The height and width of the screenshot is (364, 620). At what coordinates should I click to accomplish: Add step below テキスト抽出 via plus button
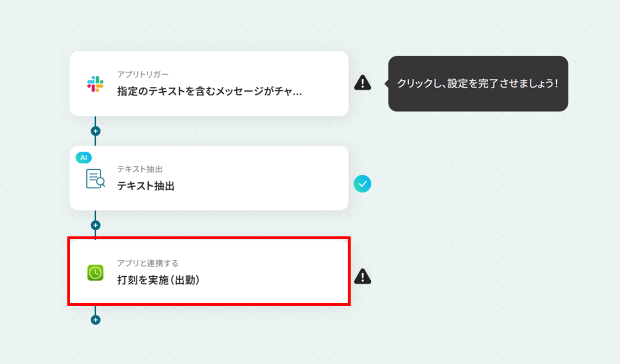[x=96, y=225]
